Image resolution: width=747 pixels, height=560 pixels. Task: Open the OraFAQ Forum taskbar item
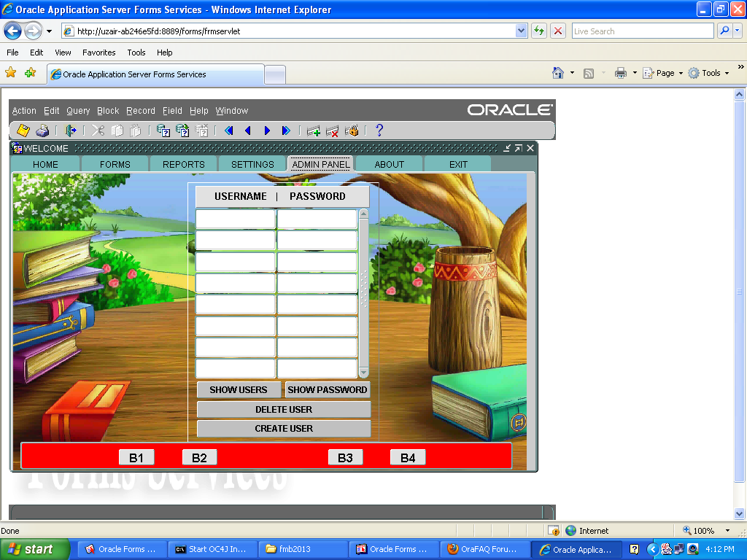(485, 549)
